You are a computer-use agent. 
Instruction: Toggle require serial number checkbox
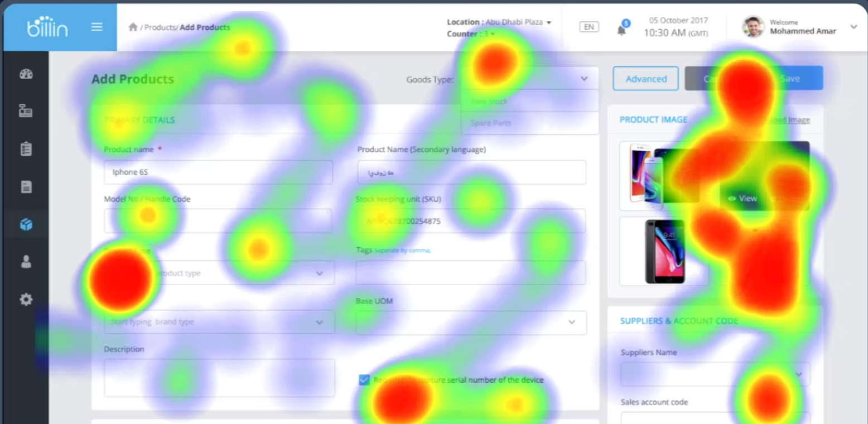pos(364,380)
